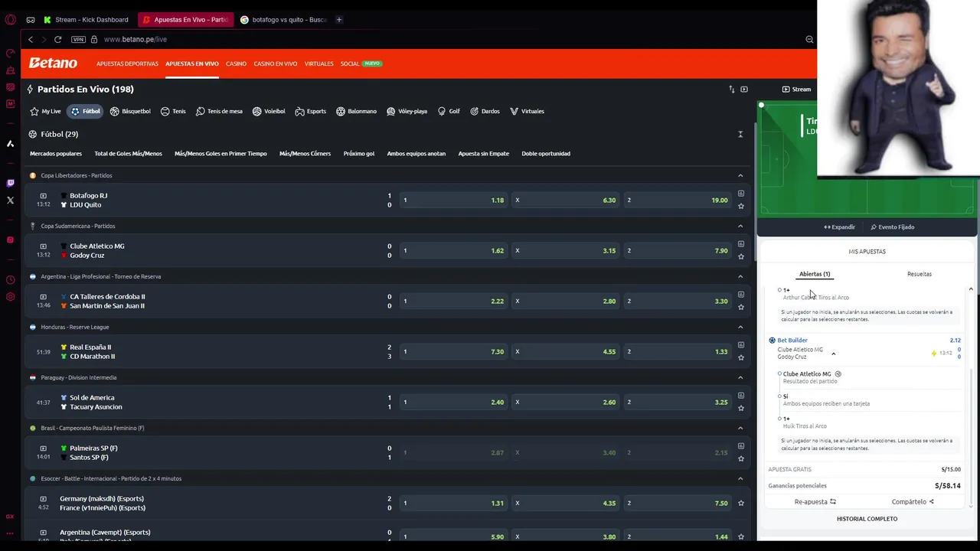
Task: Collapse the Brasil Campeonato Paulista Feminino section
Action: 740,428
